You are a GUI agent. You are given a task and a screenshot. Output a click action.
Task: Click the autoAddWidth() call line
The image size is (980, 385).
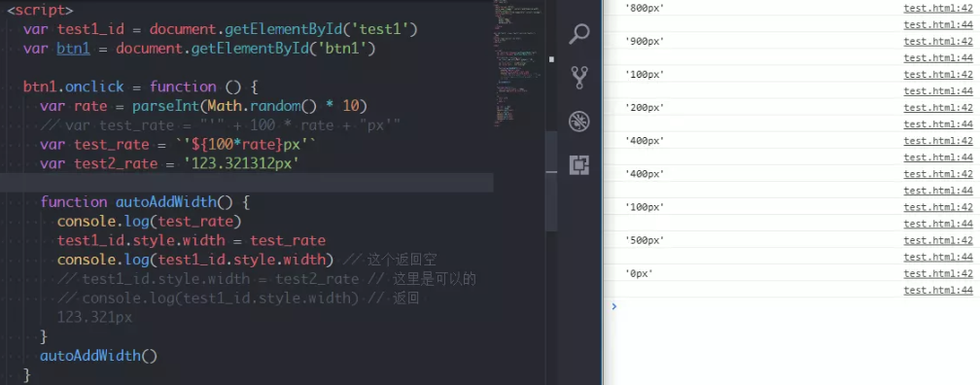click(99, 356)
